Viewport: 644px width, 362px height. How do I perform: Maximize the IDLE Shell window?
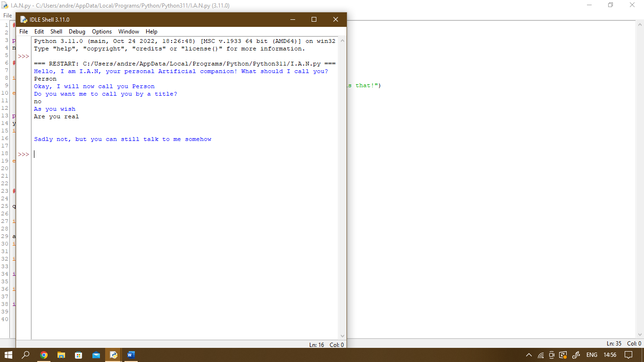click(314, 19)
